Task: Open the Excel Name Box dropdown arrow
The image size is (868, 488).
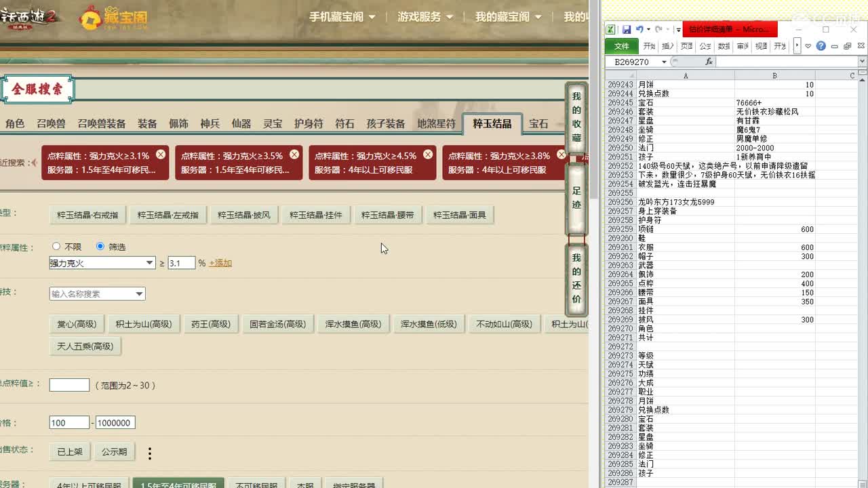Action: pyautogui.click(x=664, y=62)
